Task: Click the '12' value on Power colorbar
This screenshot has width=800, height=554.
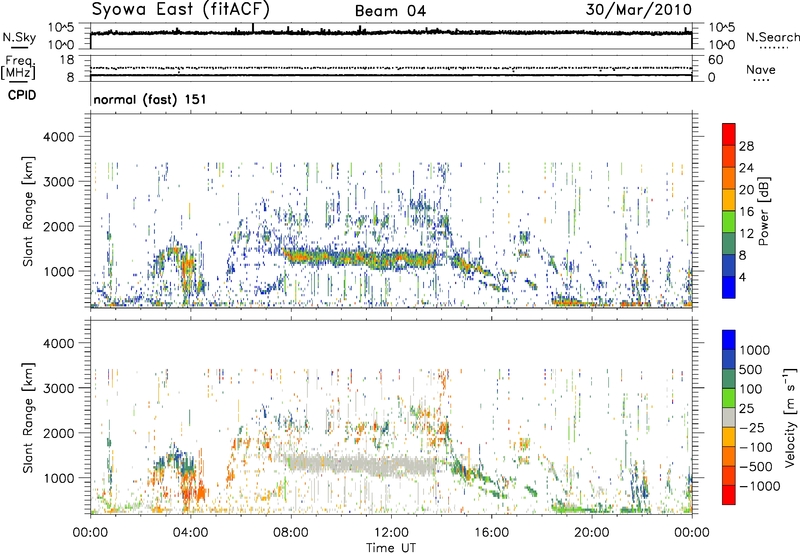Action: click(x=746, y=234)
